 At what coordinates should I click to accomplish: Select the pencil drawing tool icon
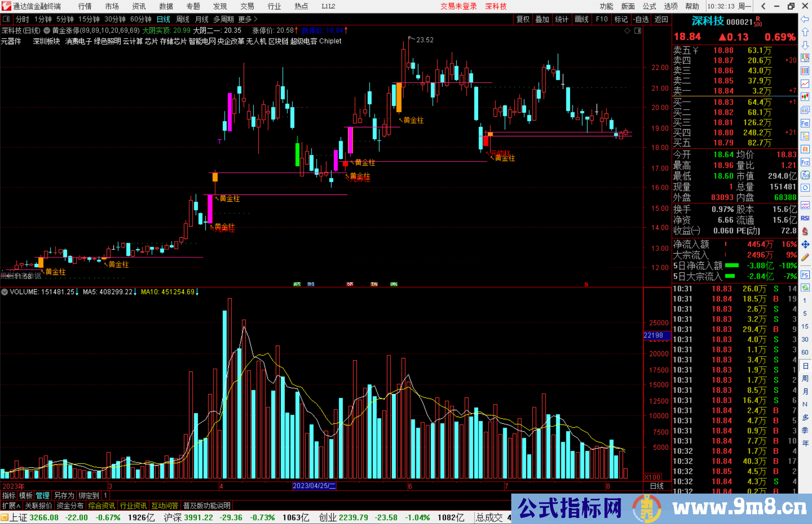tap(805, 257)
